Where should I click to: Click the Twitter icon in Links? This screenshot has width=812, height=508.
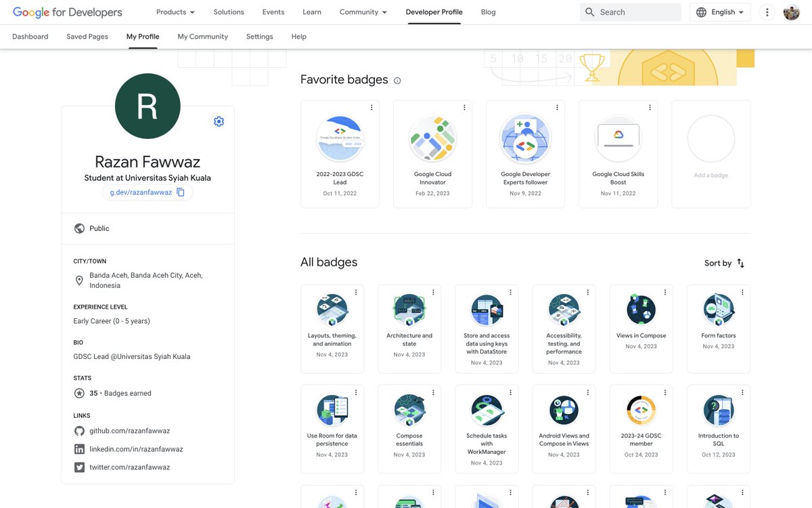[x=79, y=467]
